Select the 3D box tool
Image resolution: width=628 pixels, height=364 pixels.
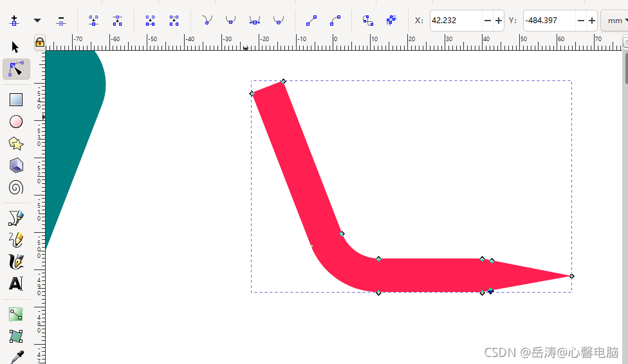(16, 165)
